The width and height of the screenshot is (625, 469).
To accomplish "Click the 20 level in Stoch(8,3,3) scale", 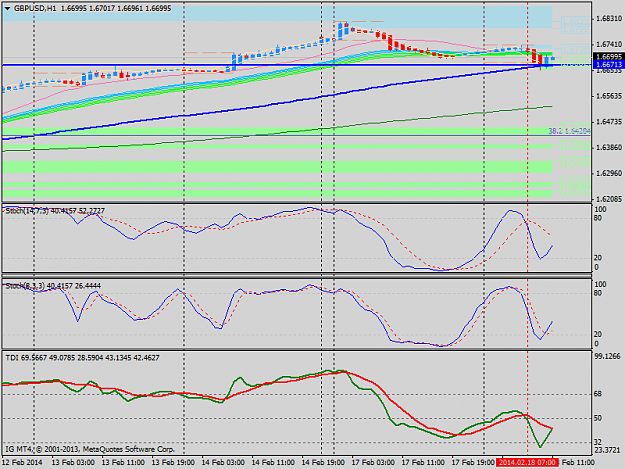I will click(598, 334).
